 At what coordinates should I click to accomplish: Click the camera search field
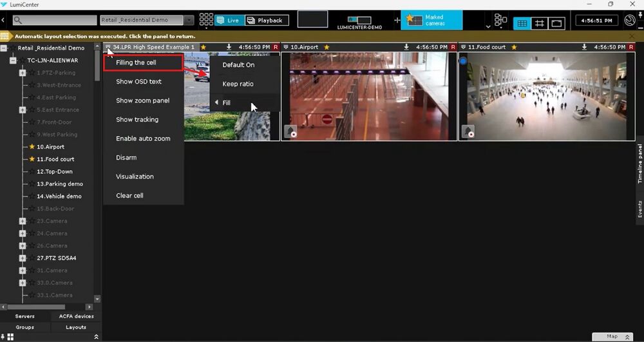55,21
